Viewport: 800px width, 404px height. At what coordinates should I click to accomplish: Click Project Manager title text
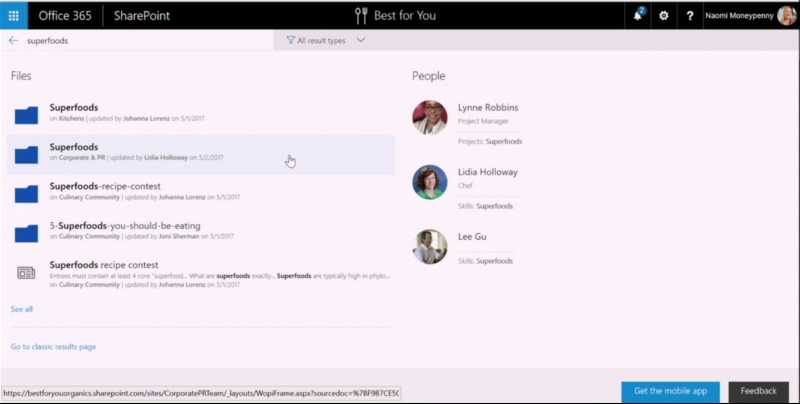click(483, 121)
